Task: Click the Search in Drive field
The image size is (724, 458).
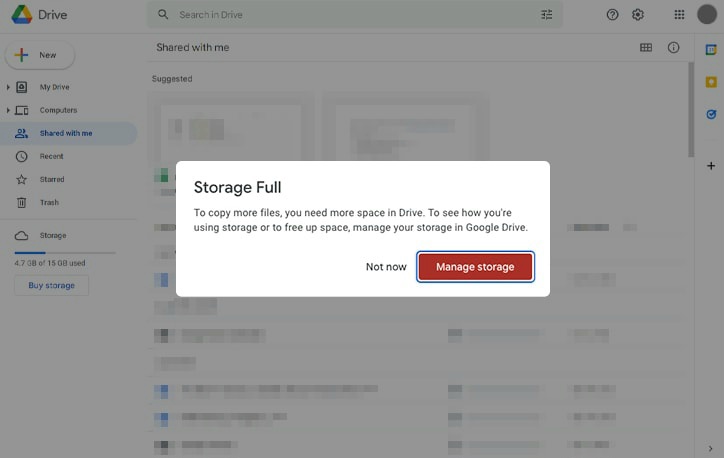Action: point(350,15)
